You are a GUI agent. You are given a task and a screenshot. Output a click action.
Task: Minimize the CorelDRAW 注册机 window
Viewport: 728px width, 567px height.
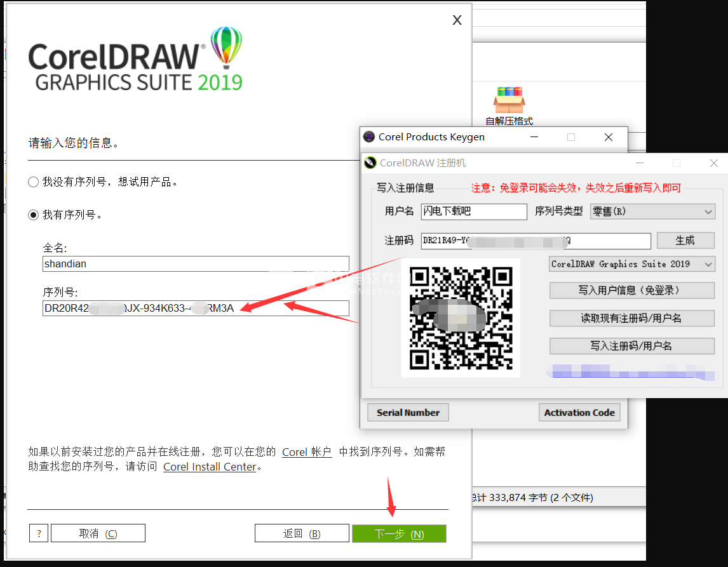point(639,163)
